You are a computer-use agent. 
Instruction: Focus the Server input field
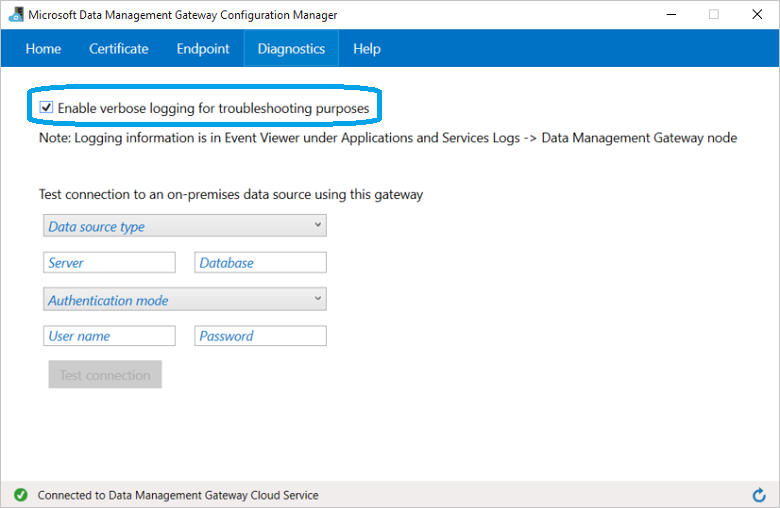coord(110,263)
